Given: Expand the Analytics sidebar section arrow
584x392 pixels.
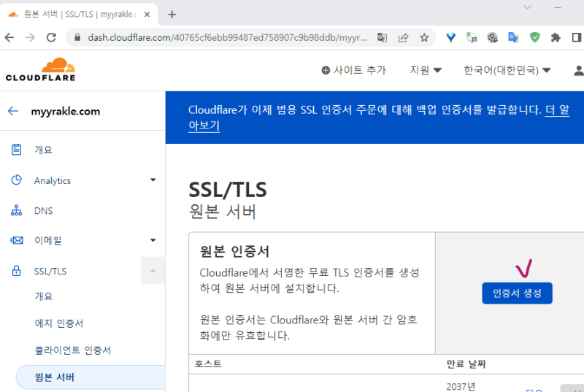Looking at the screenshot, I should 153,180.
